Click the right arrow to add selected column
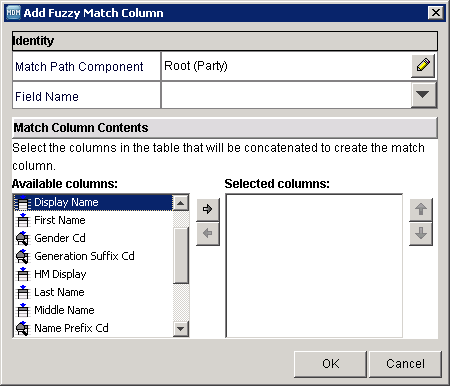450x386 pixels. pos(208,209)
